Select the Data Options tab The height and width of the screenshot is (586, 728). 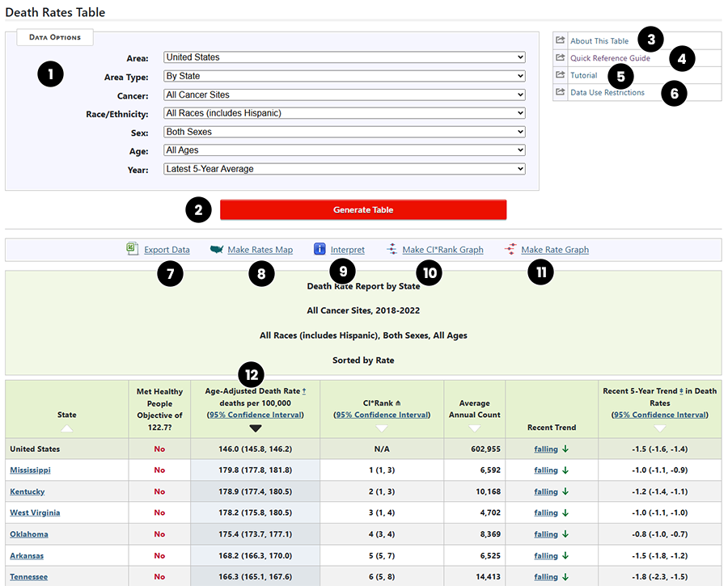click(x=54, y=37)
